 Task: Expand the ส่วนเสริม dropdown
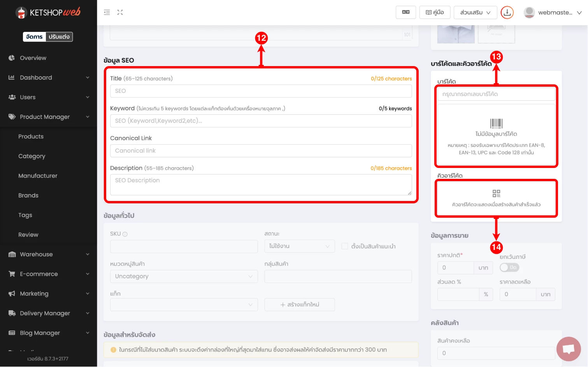point(475,12)
